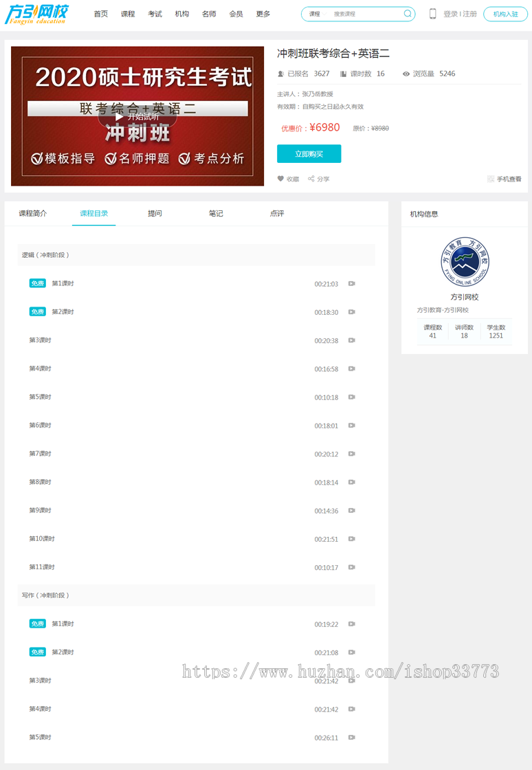
Task: Click the heart favorite icon
Action: point(280,179)
